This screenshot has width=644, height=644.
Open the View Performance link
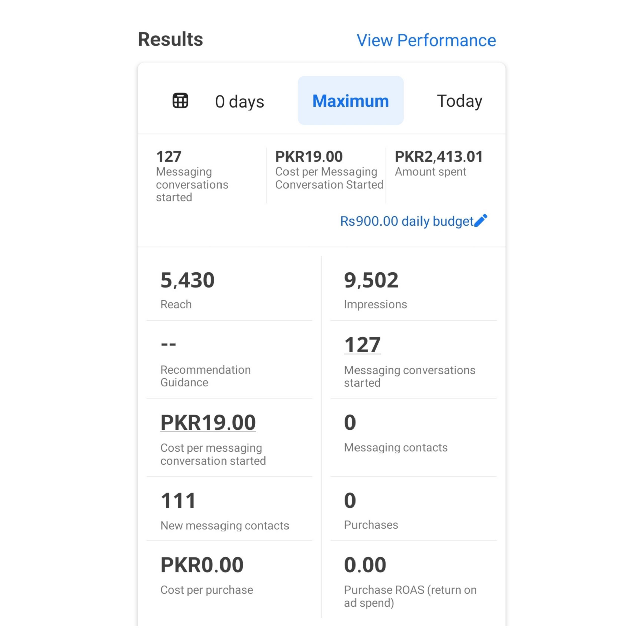[x=426, y=40]
